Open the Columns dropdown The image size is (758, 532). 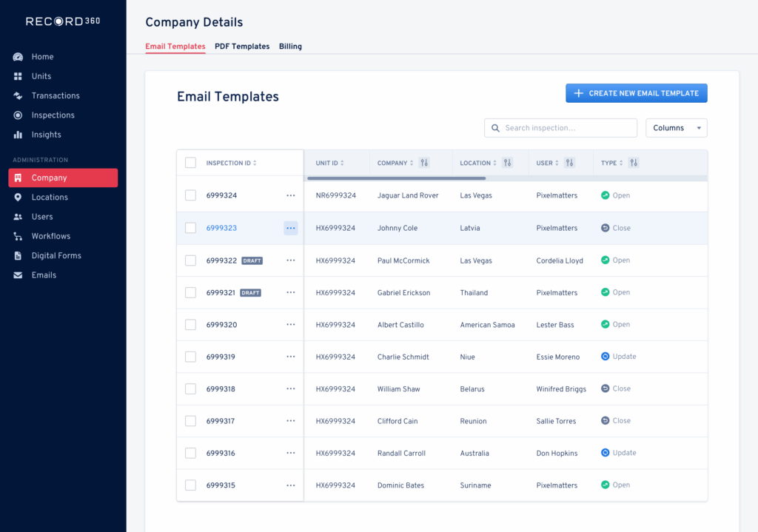coord(677,128)
